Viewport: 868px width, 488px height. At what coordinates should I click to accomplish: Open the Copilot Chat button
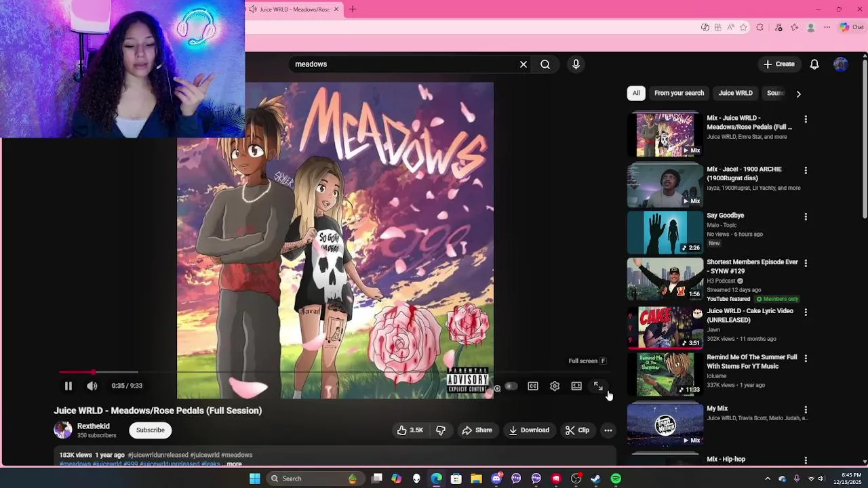point(851,27)
